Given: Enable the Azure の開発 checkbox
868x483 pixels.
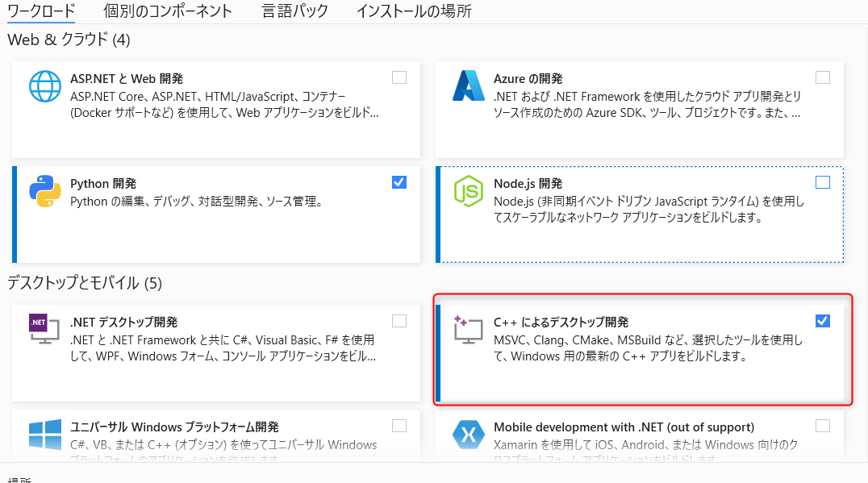Looking at the screenshot, I should pos(823,77).
